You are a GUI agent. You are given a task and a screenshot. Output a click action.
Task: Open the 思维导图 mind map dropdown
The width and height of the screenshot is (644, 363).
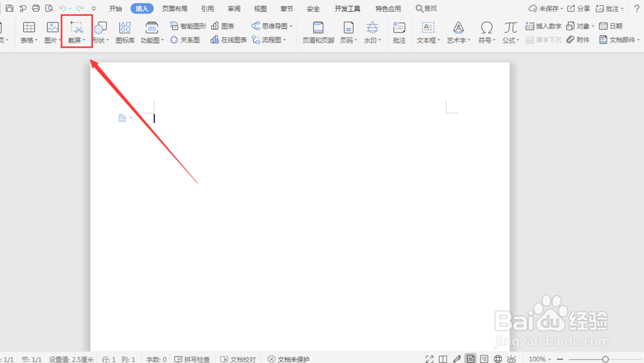(x=272, y=26)
